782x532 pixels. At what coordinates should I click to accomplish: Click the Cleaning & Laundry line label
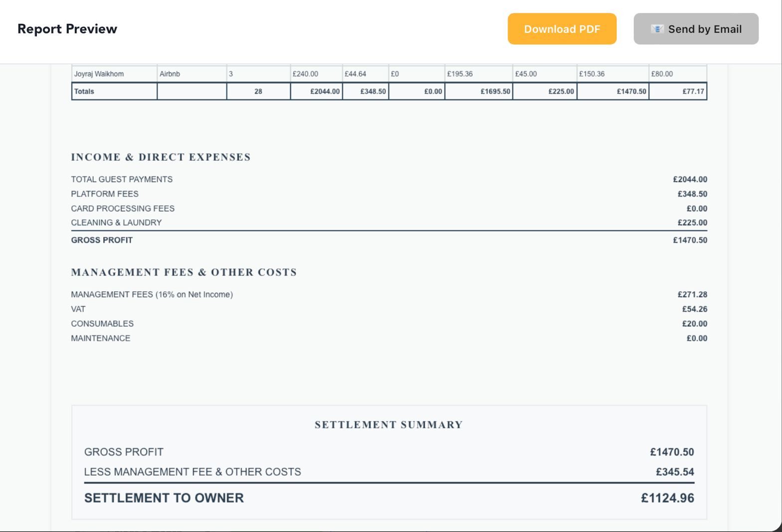click(116, 222)
